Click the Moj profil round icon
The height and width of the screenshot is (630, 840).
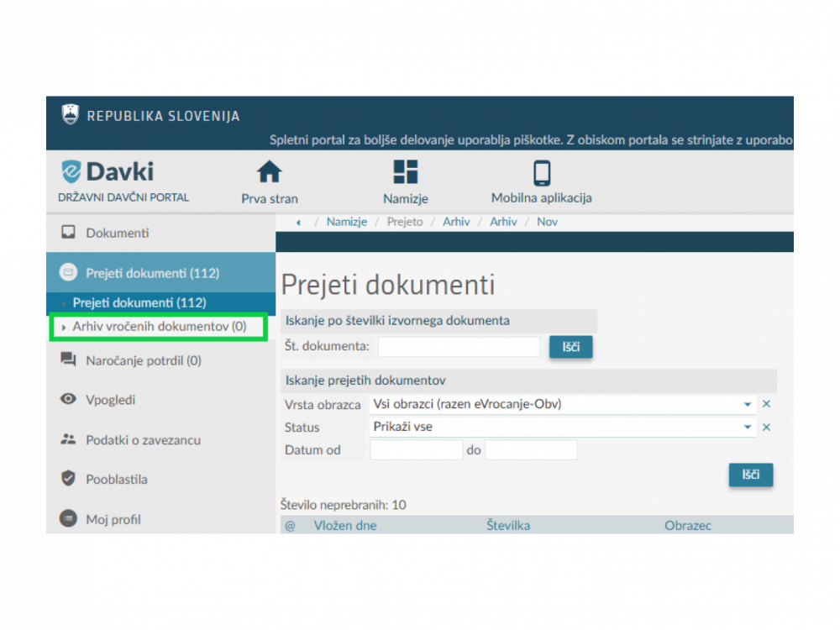(x=68, y=518)
